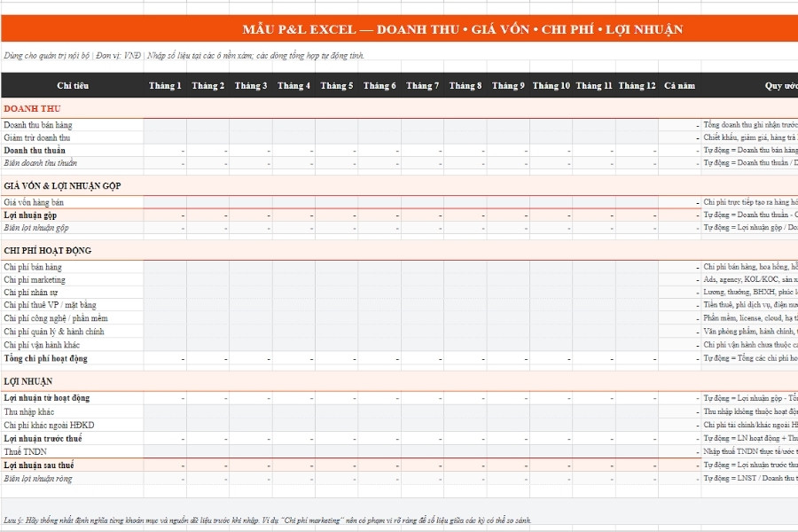Click the 'Tháng 7' column header
The image size is (798, 532).
coord(422,85)
